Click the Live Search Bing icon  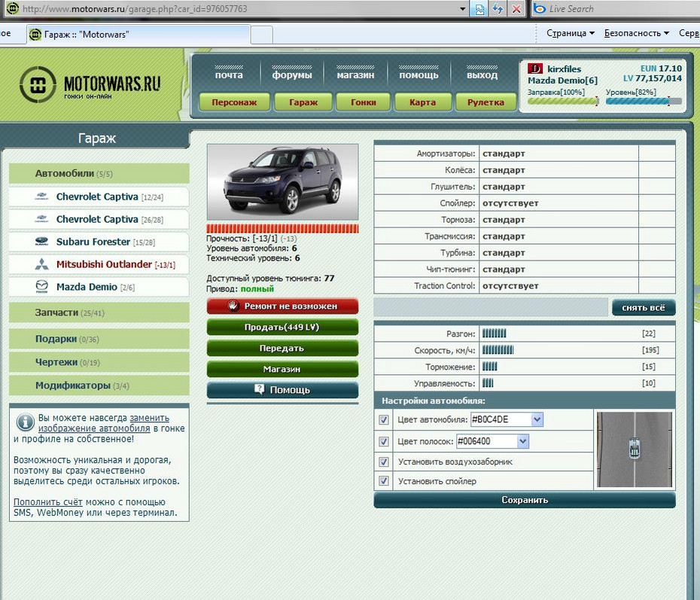point(539,8)
